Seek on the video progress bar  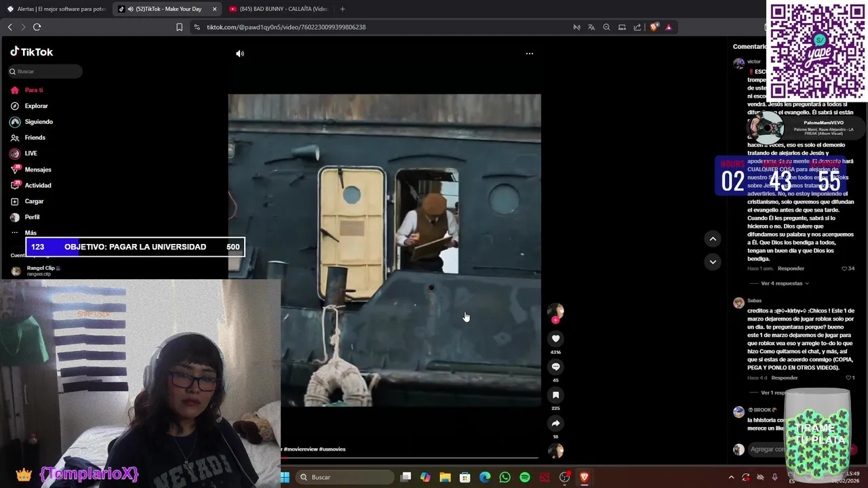click(x=410, y=458)
